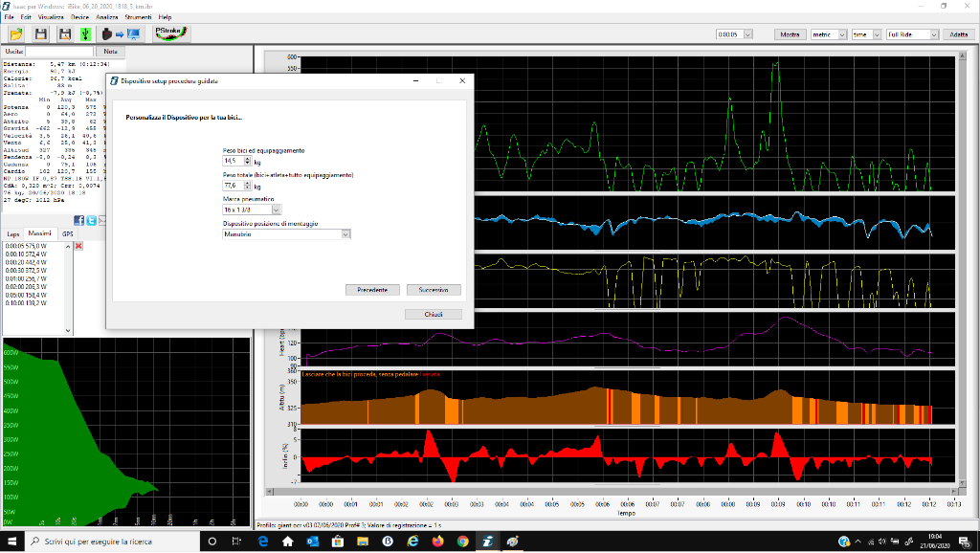
Task: Share ride via the Facebook icon
Action: (x=78, y=221)
